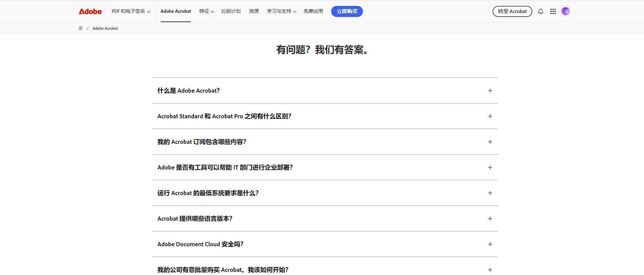Click the 家 breadcrumb link
The height and width of the screenshot is (275, 644).
coord(81,28)
